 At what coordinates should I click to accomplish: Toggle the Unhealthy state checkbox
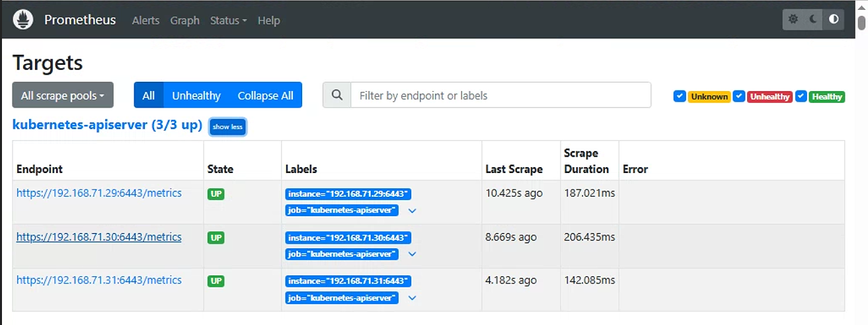pos(739,96)
